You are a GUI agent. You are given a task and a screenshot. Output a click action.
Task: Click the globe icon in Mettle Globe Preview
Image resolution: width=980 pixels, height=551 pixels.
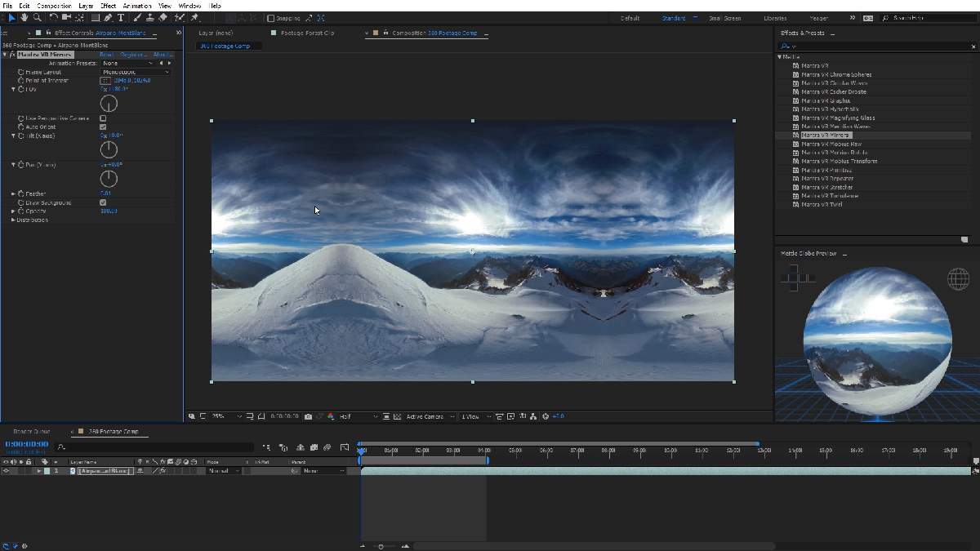pos(958,279)
